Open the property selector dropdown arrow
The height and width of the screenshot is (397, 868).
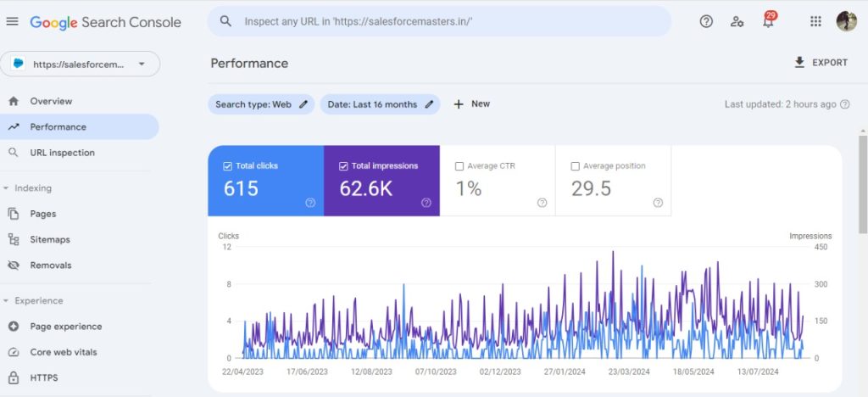142,64
